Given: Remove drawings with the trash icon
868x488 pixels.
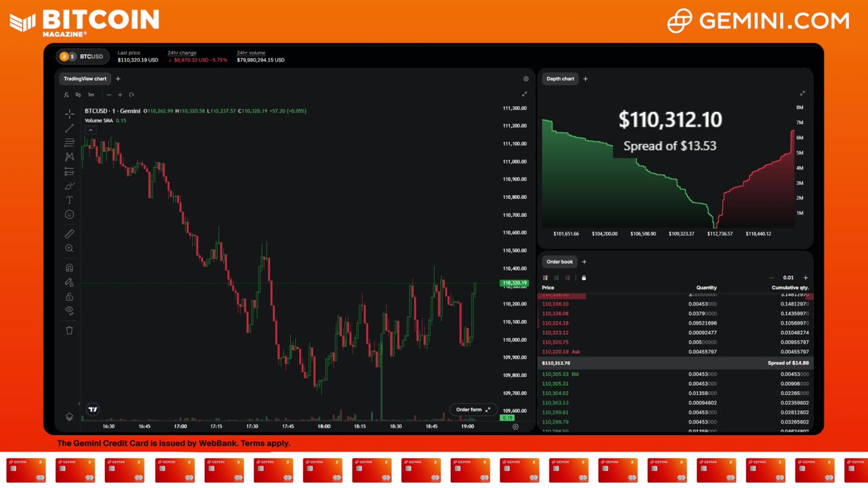Looking at the screenshot, I should (69, 330).
